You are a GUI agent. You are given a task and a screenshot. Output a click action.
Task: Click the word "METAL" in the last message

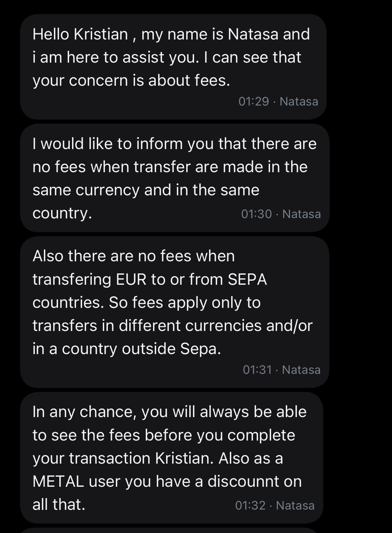click(58, 481)
